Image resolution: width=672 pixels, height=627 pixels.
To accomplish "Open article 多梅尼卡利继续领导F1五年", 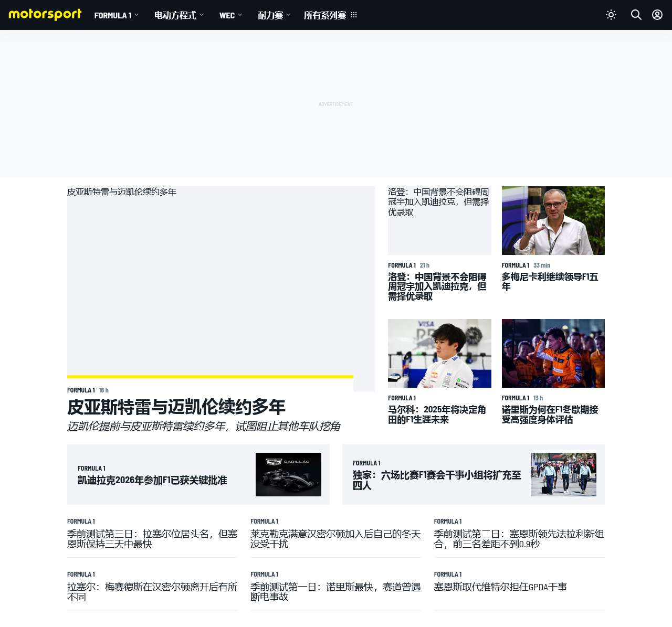I will pyautogui.click(x=550, y=282).
